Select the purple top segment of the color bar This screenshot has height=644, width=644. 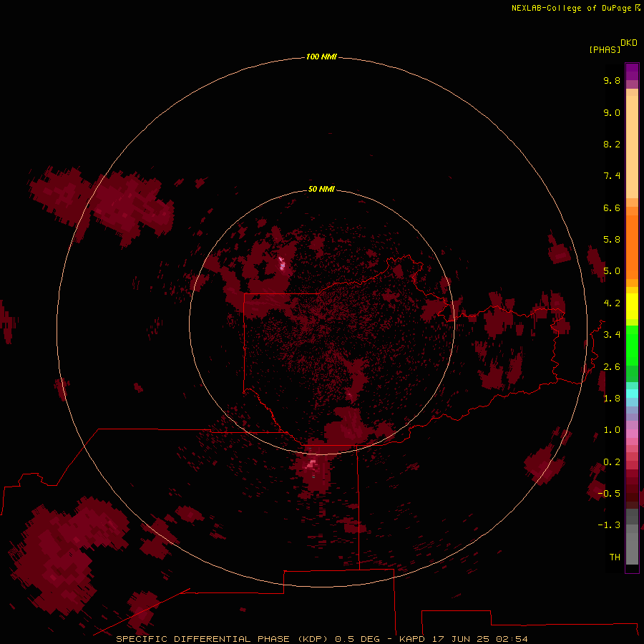pos(632,72)
